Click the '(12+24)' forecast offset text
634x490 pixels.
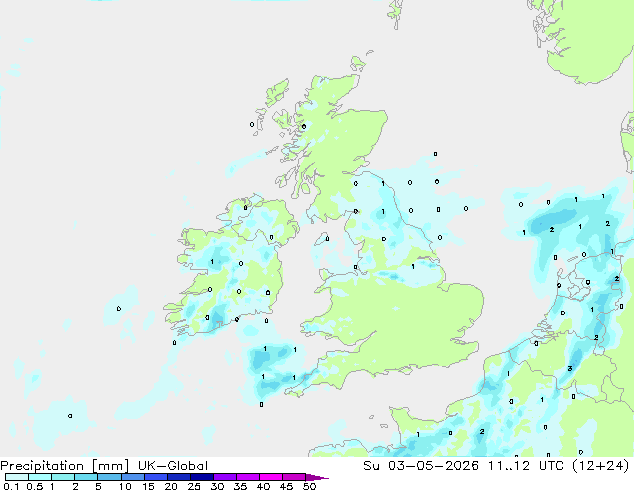pos(602,466)
